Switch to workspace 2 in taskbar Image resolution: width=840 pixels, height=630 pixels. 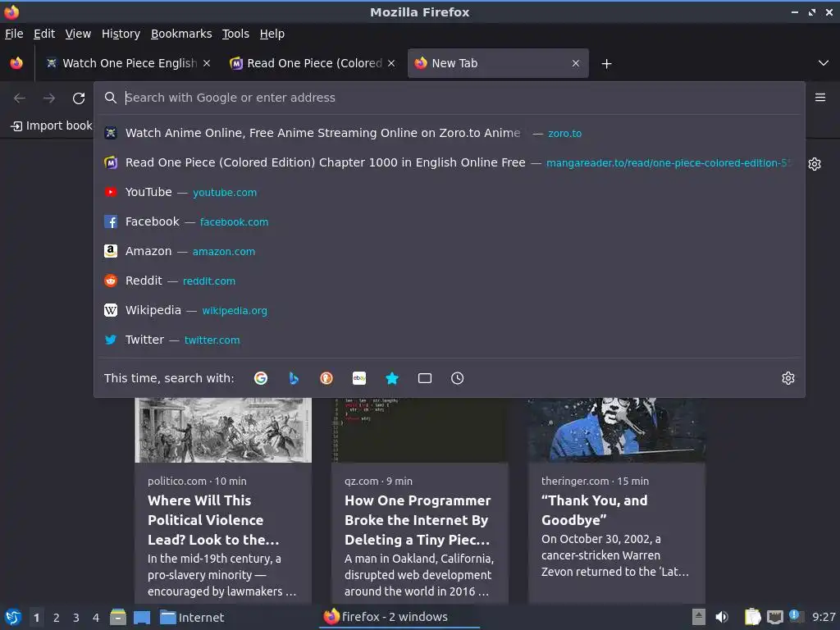(57, 618)
